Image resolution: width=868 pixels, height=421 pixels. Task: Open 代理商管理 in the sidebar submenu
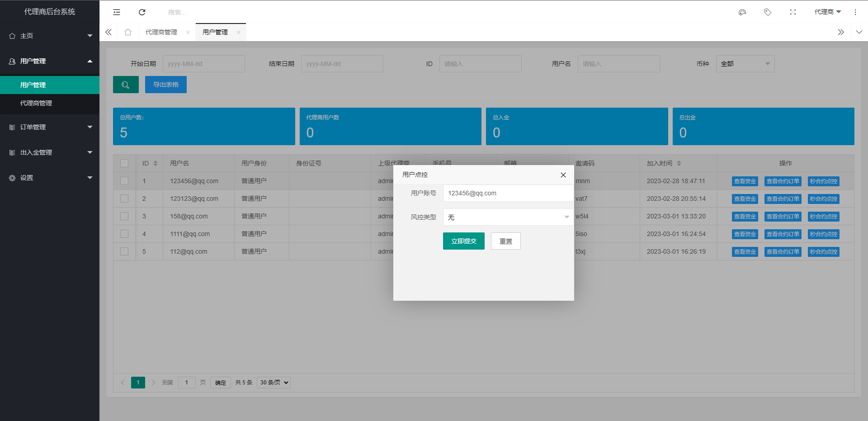click(x=36, y=103)
